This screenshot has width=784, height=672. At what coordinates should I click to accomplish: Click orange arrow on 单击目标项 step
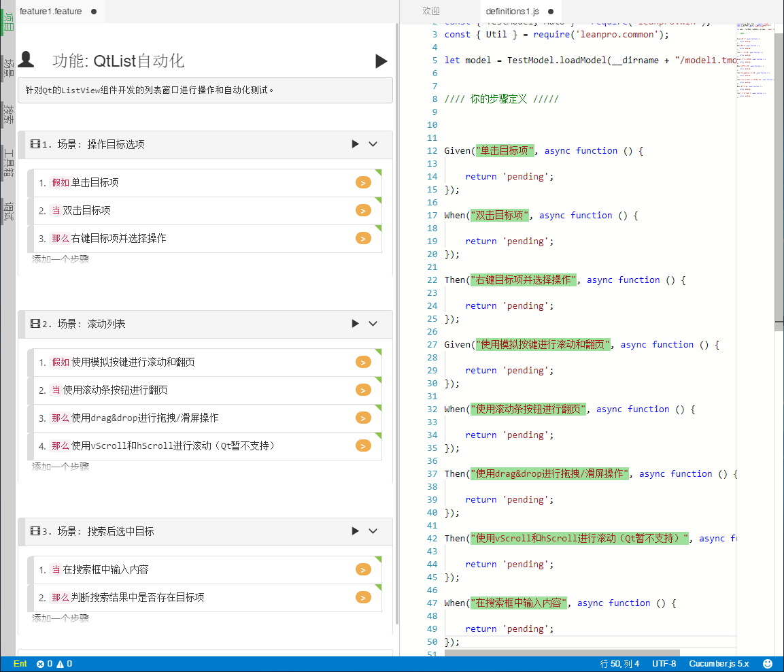(364, 182)
